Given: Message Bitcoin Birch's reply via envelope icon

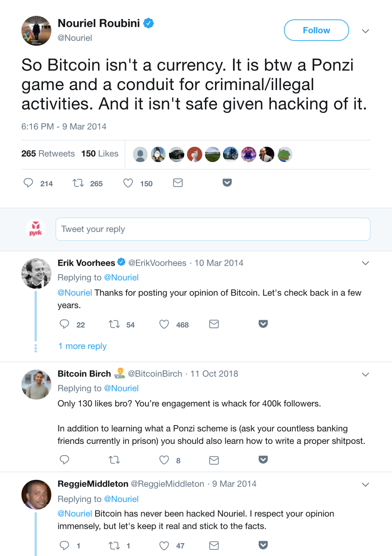Looking at the screenshot, I should pos(214,460).
